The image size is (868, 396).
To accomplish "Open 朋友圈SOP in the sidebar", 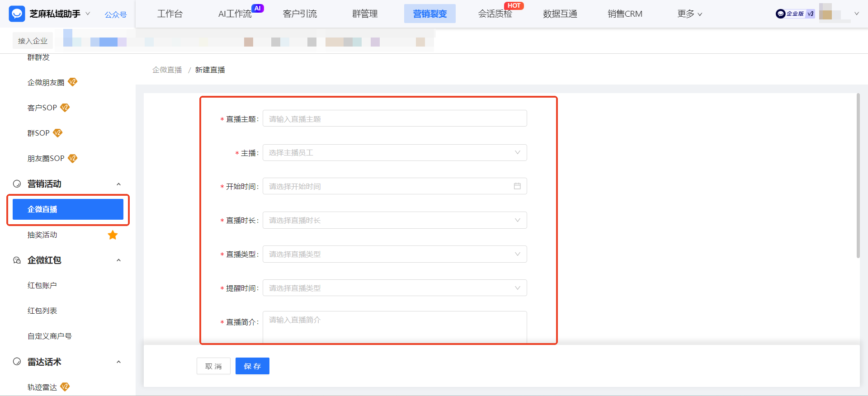I will [46, 158].
